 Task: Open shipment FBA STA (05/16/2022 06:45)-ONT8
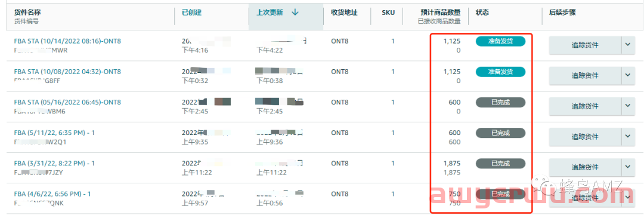point(67,102)
